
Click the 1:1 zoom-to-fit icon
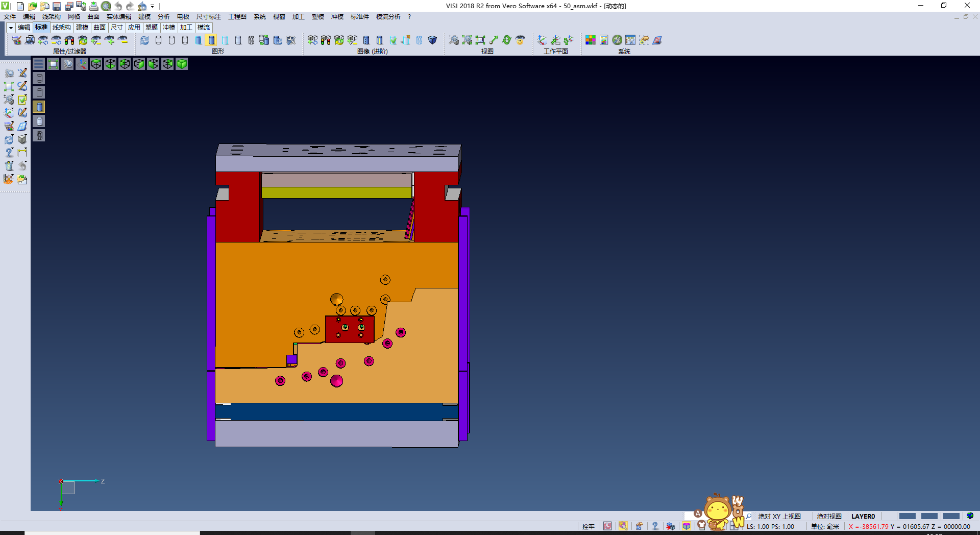point(480,40)
